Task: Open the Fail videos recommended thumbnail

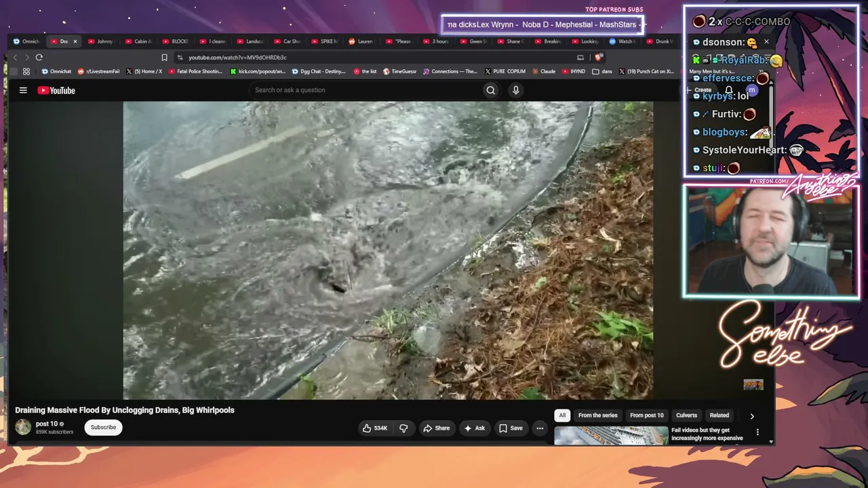Action: click(610, 436)
